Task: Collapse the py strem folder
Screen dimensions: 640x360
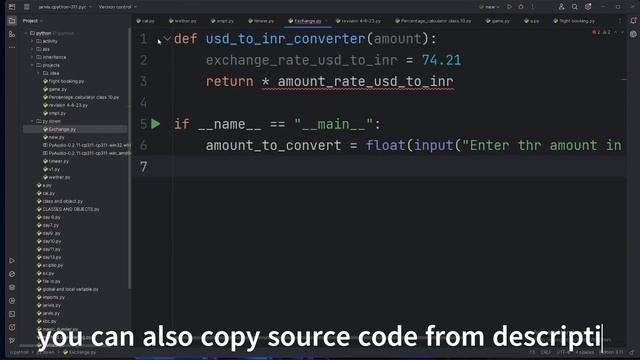Action: [32, 121]
